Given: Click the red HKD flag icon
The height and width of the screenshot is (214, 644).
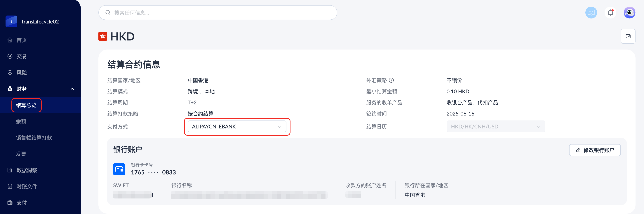Looking at the screenshot, I should [x=103, y=36].
